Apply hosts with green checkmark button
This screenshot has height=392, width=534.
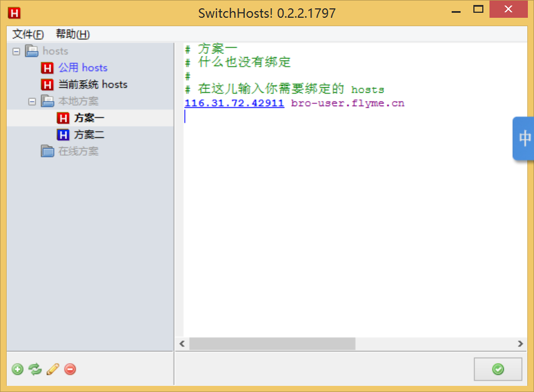(498, 369)
